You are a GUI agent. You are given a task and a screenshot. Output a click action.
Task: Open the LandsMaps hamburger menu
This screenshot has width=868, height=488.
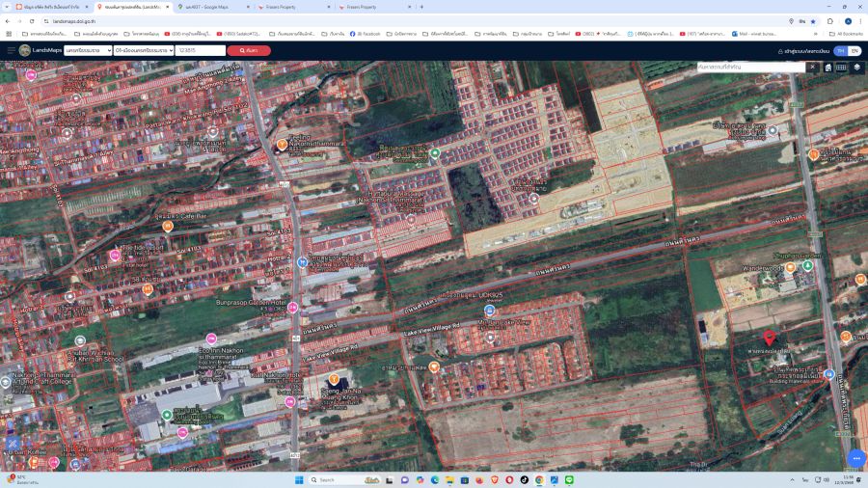12,50
